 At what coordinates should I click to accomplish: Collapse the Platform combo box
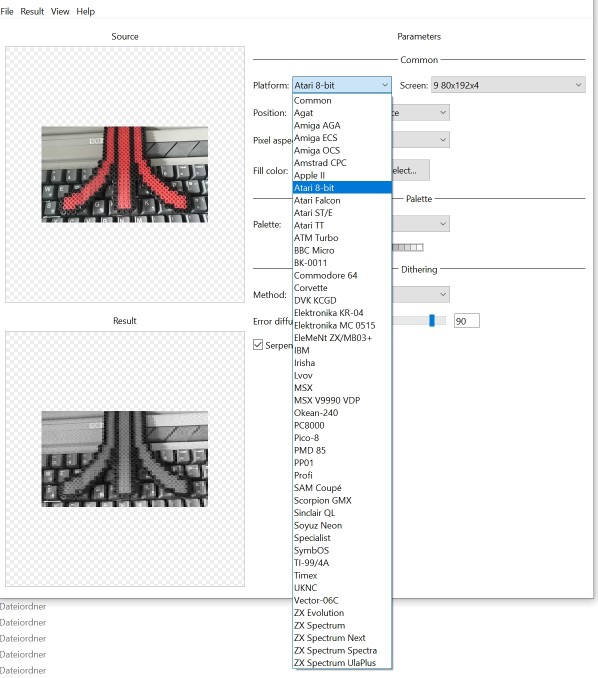[342, 85]
